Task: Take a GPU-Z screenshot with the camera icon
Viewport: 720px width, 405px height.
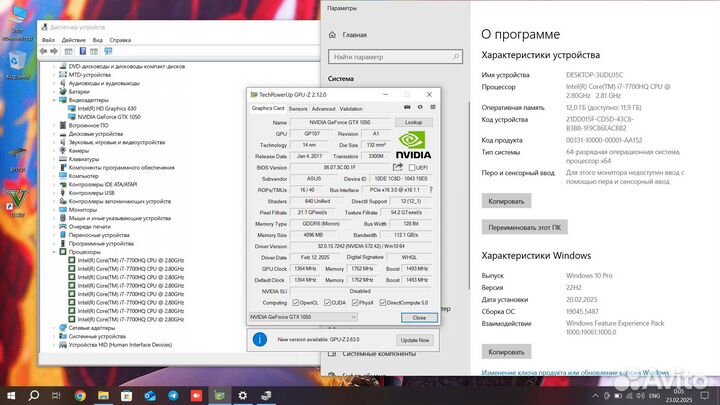Action: point(407,107)
